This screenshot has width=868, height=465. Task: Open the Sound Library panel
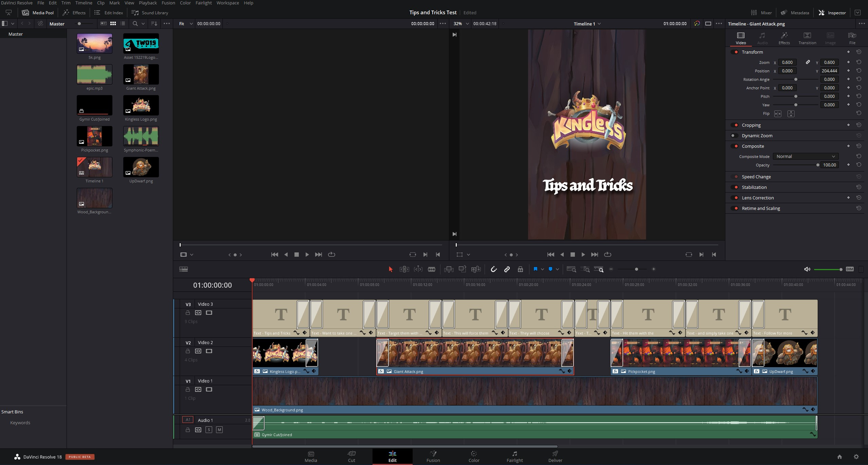(150, 13)
